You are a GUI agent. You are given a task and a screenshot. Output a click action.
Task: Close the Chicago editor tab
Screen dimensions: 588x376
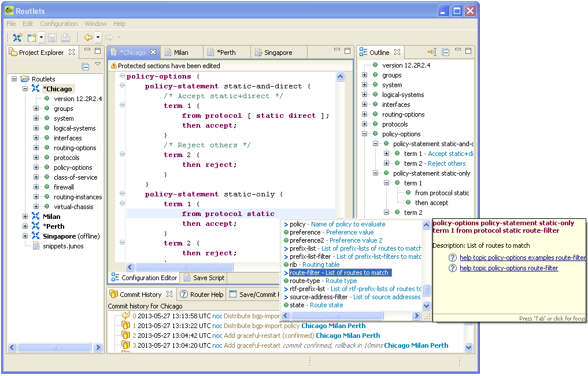(153, 53)
